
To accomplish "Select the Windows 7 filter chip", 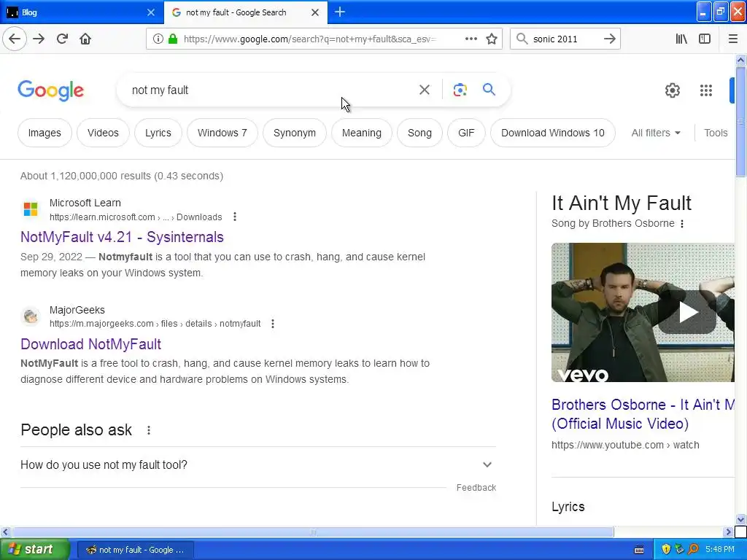I will point(222,133).
